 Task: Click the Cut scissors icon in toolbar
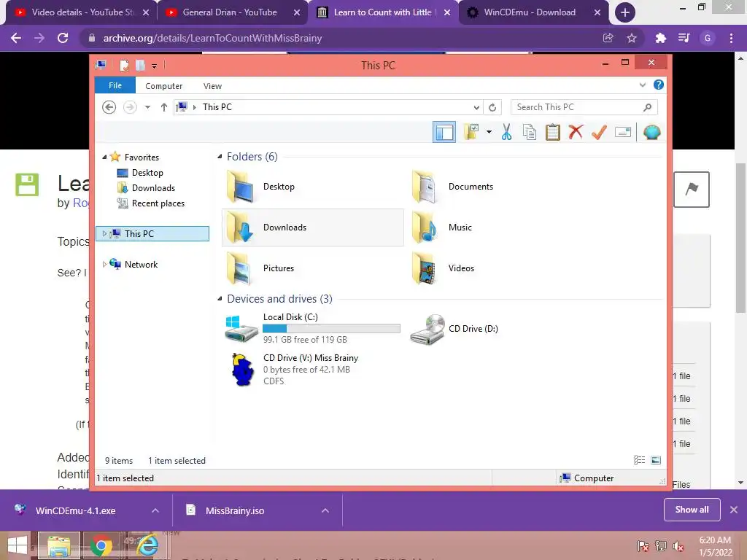click(506, 132)
